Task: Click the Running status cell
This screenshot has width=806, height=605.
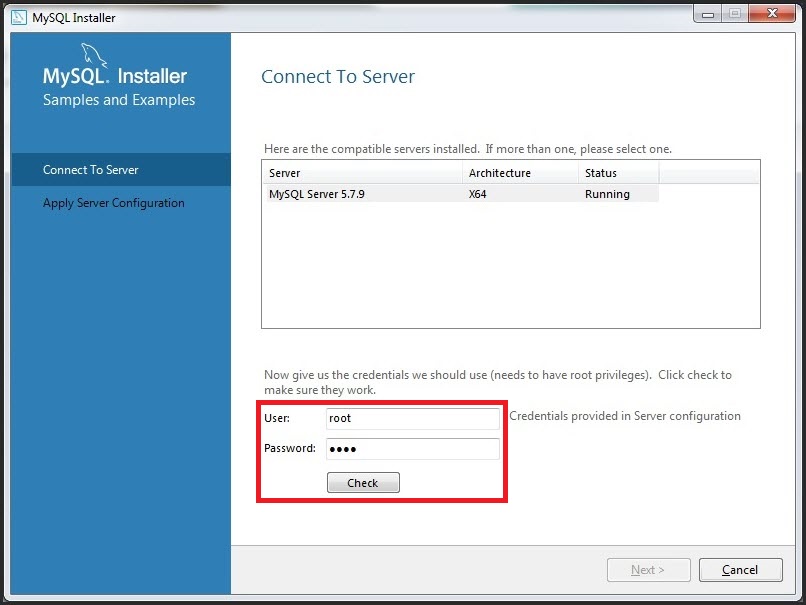Action: coord(607,194)
